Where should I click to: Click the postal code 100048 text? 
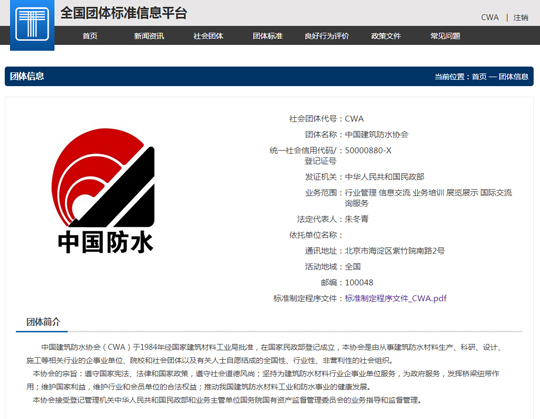359,282
